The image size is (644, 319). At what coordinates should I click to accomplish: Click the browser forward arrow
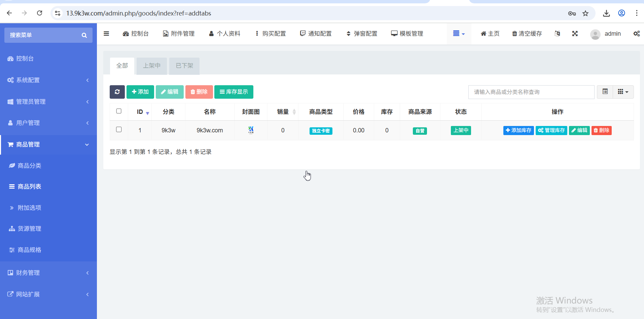(24, 13)
